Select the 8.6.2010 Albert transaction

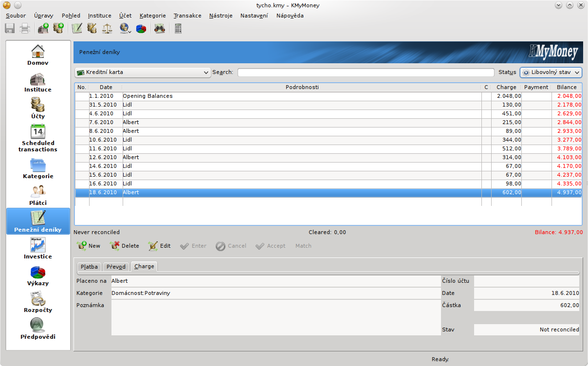point(328,131)
